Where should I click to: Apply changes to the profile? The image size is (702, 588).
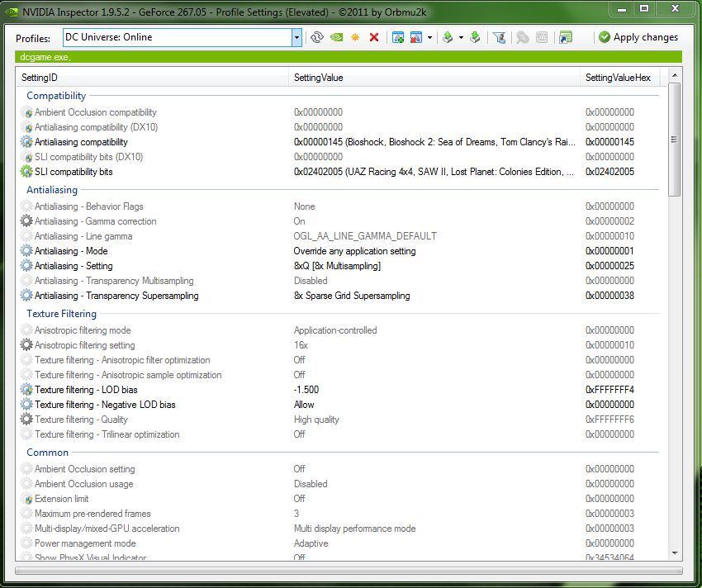[638, 37]
